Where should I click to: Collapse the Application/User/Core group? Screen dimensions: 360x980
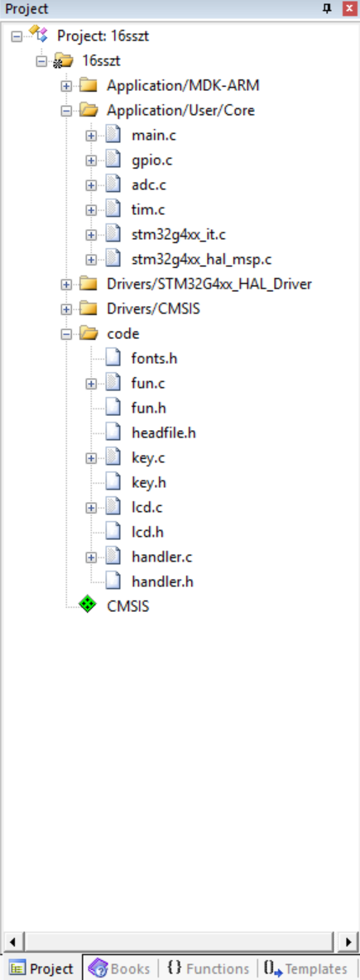[66, 111]
